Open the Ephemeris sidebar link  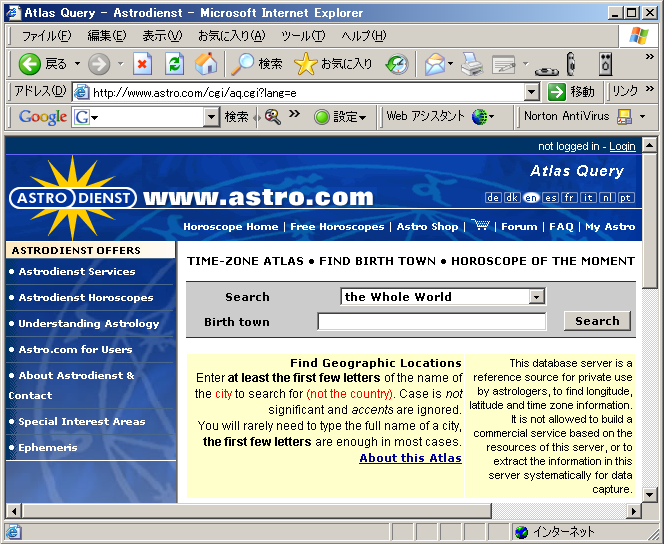click(48, 447)
